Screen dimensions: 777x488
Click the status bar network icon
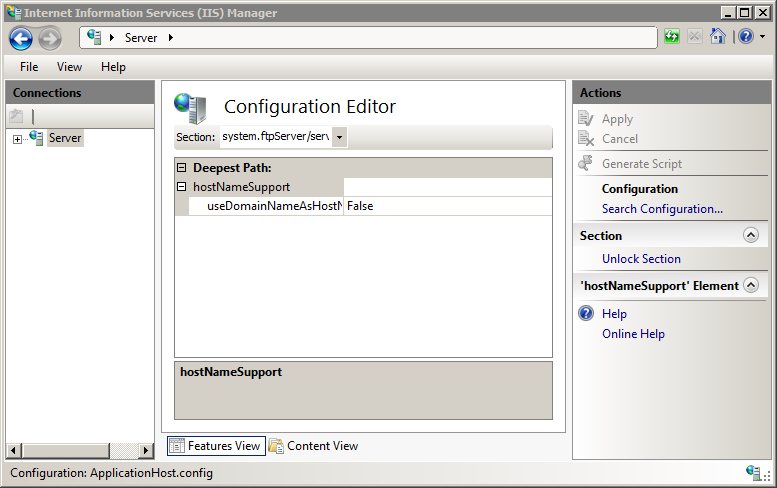pos(754,473)
